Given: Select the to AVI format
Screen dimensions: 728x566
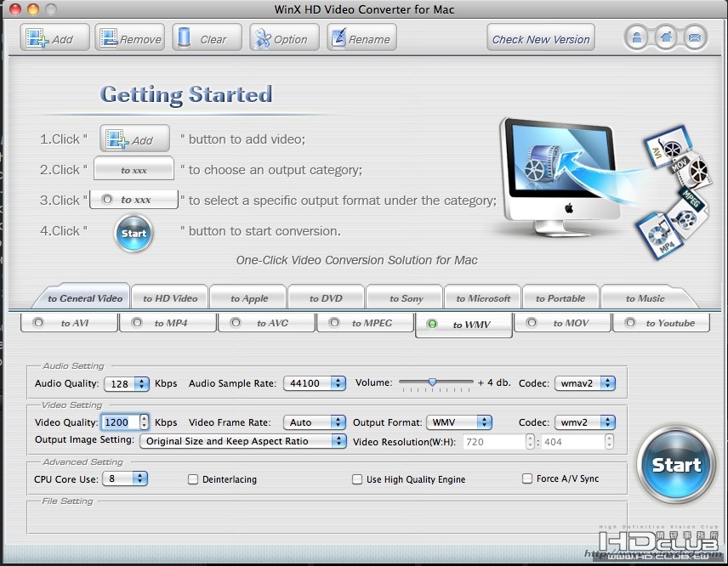Looking at the screenshot, I should tap(69, 323).
